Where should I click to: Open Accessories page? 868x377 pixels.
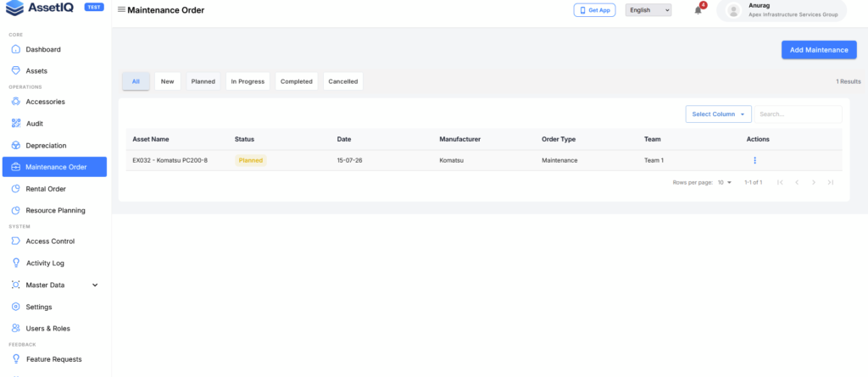click(46, 102)
